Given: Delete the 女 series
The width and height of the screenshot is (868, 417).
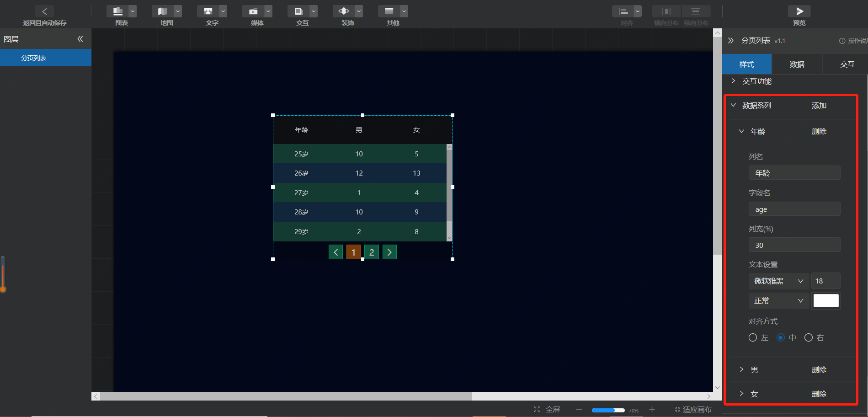Looking at the screenshot, I should [x=819, y=394].
